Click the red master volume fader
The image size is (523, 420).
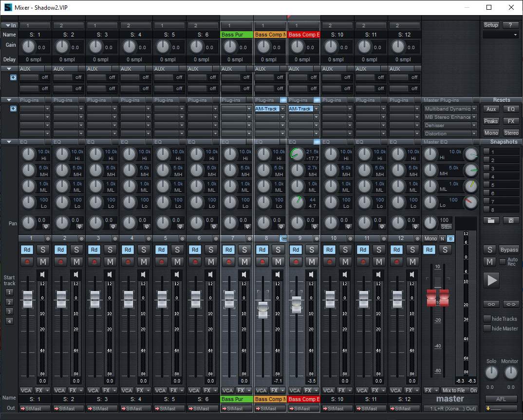coord(437,297)
